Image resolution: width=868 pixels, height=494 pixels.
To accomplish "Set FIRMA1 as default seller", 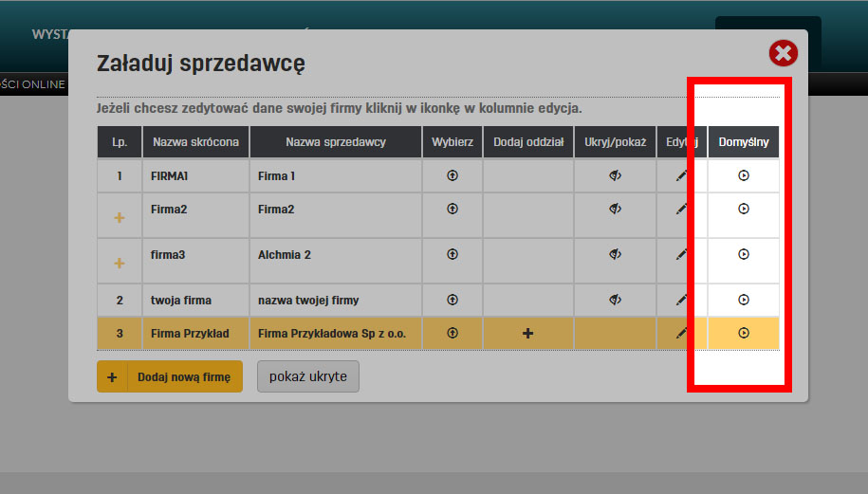I will click(x=744, y=175).
